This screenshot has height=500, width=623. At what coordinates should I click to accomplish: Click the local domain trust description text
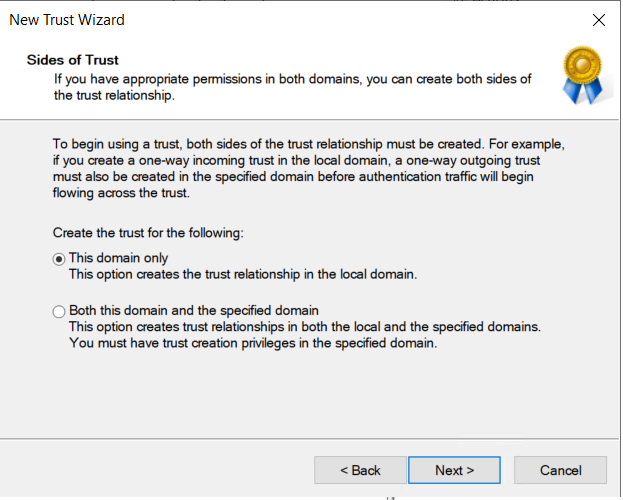pos(242,274)
